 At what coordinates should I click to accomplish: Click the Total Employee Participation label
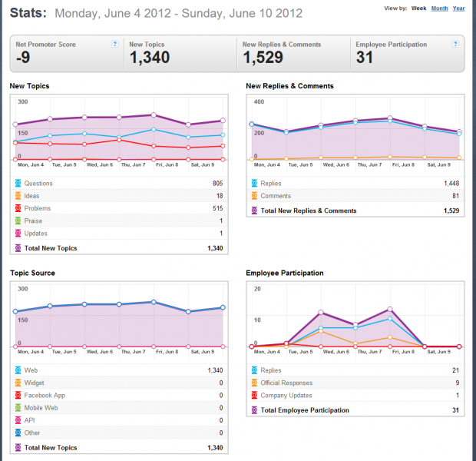(x=305, y=410)
